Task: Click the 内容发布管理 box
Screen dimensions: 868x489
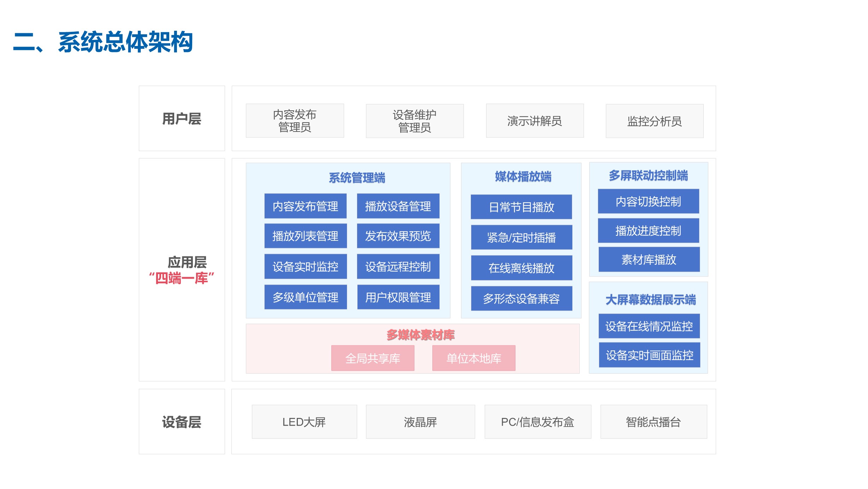Action: click(305, 206)
